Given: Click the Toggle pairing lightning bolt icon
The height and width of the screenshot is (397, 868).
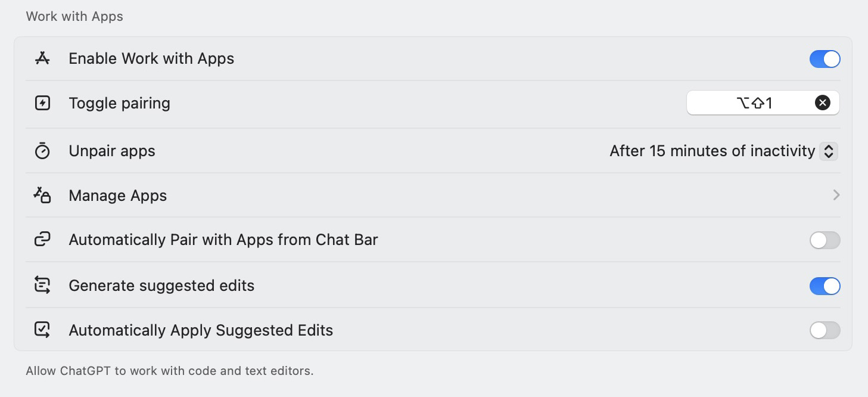Looking at the screenshot, I should pos(42,103).
